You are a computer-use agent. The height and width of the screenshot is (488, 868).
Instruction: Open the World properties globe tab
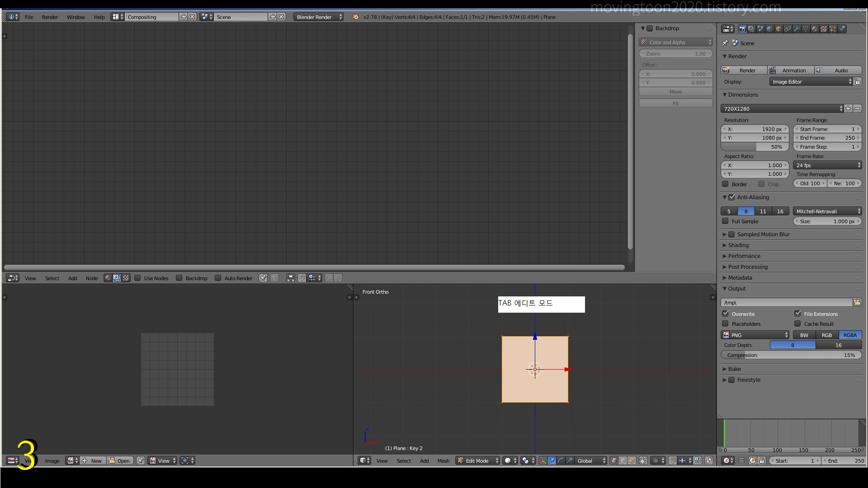click(769, 29)
